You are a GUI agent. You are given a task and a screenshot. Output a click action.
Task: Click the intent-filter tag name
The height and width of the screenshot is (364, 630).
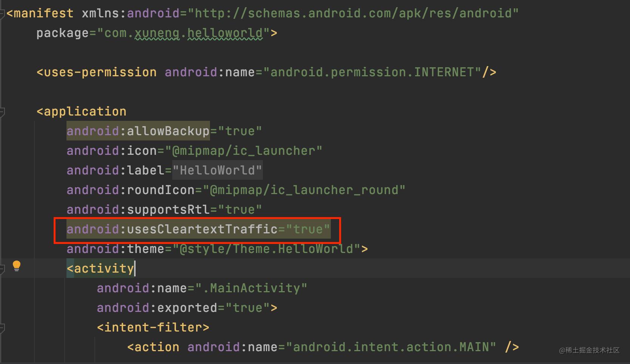pos(153,327)
